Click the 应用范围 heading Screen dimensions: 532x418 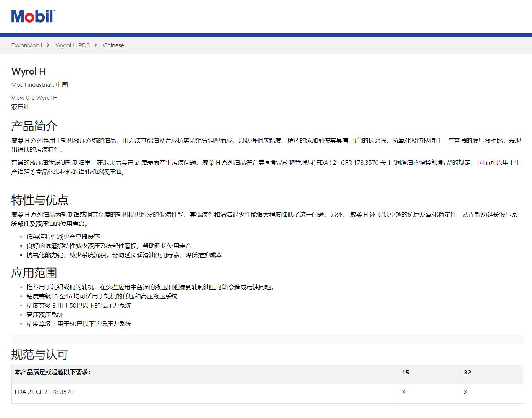(34, 273)
